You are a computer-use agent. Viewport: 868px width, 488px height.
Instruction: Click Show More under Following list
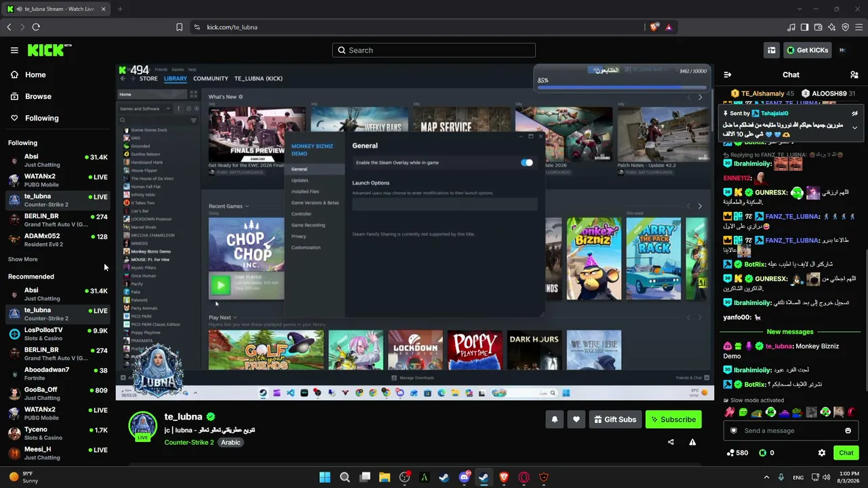(x=23, y=259)
